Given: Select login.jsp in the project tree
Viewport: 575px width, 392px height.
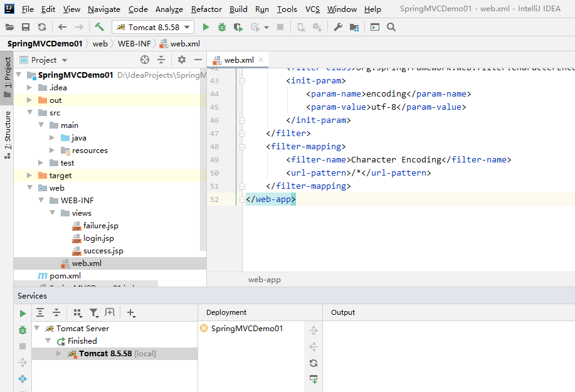Looking at the screenshot, I should coord(98,238).
